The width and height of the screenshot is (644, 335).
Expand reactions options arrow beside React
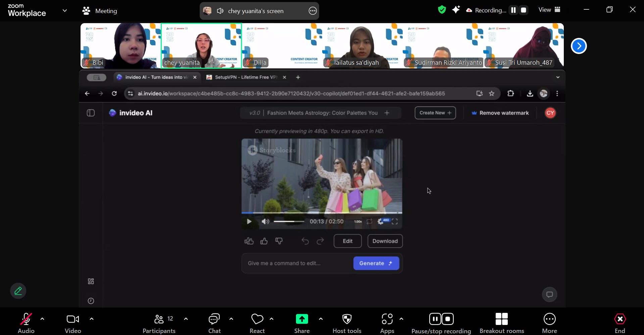[x=271, y=319]
